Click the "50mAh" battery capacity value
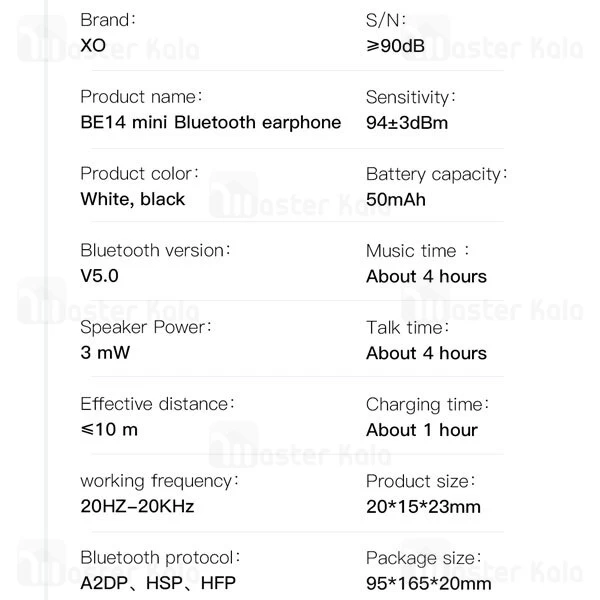The image size is (600, 600). pos(395,199)
